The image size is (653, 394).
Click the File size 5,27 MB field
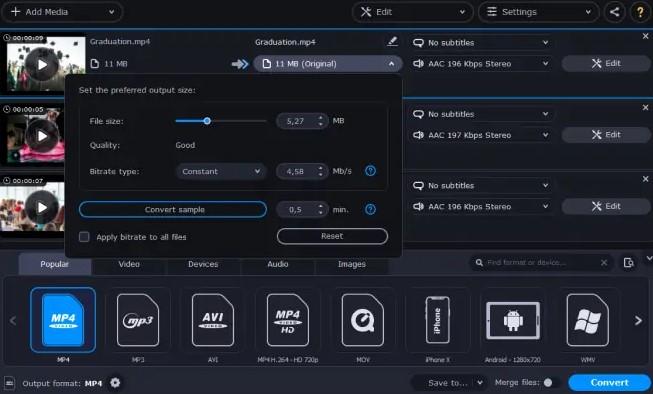point(302,121)
